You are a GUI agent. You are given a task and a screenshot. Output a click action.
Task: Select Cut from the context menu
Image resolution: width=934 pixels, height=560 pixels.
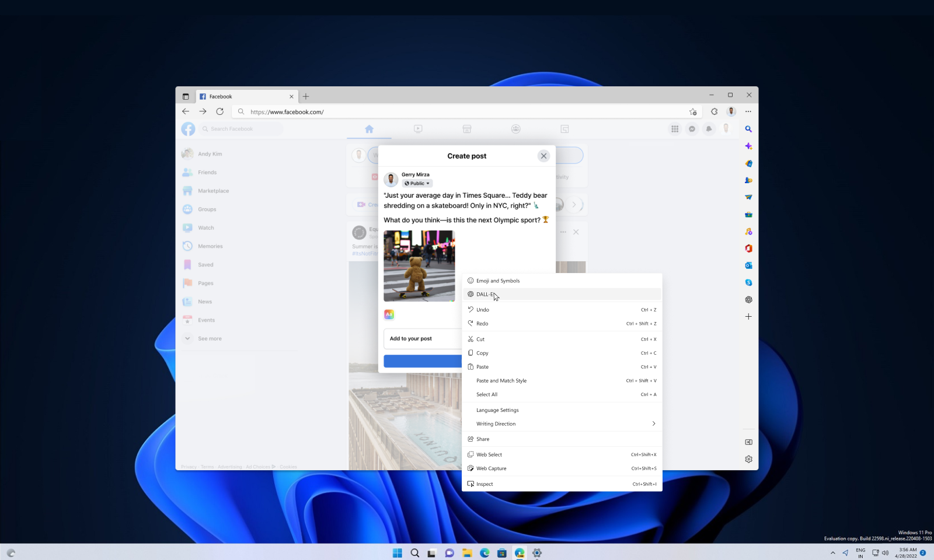(562, 339)
